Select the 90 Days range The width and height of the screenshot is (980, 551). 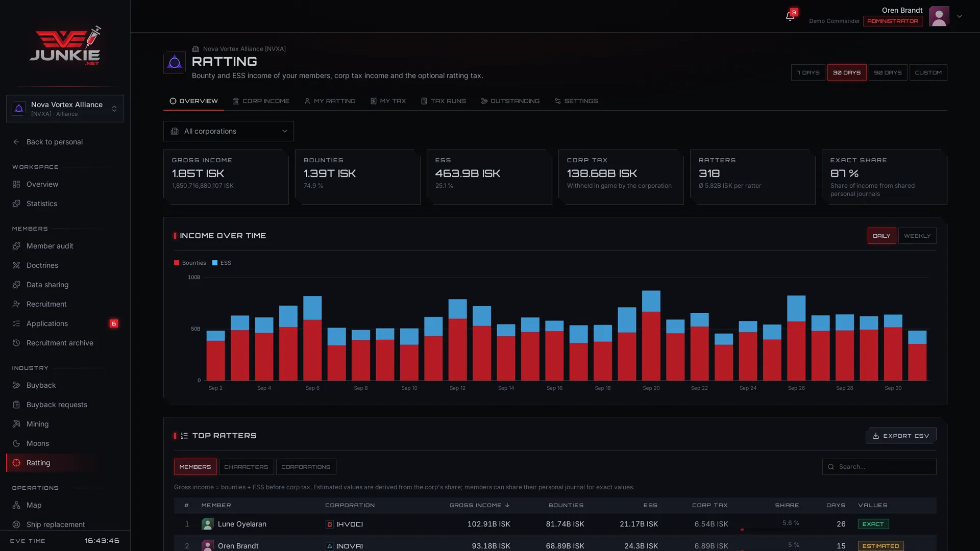(888, 72)
